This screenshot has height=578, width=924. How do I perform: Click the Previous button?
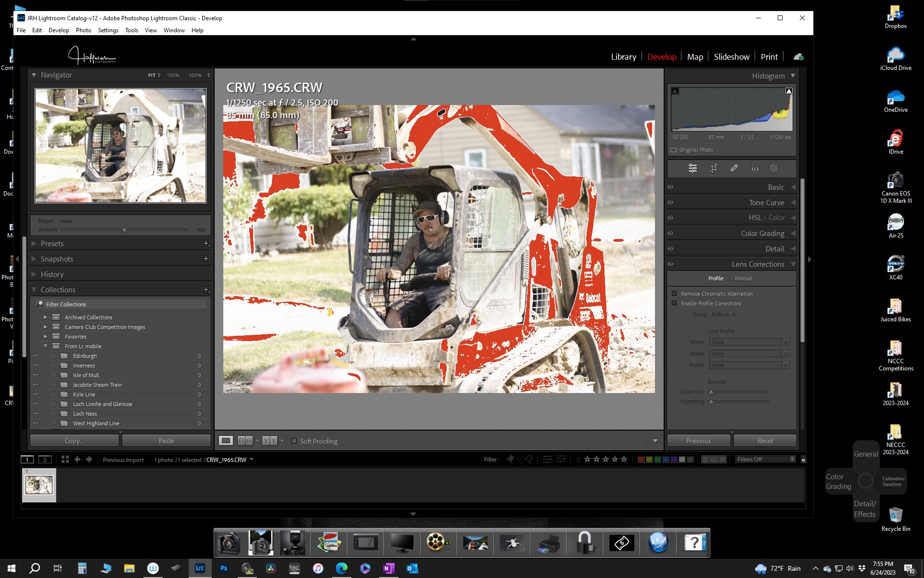point(698,440)
